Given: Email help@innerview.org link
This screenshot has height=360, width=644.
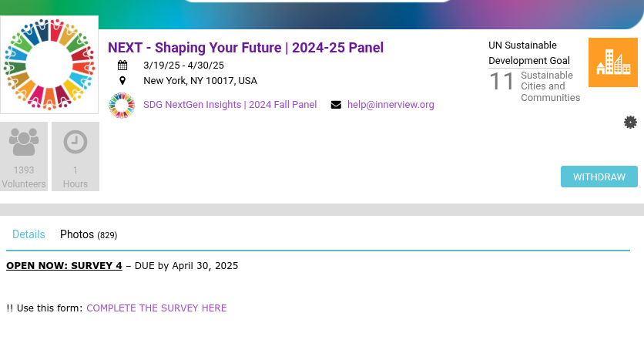Looking at the screenshot, I should [391, 105].
